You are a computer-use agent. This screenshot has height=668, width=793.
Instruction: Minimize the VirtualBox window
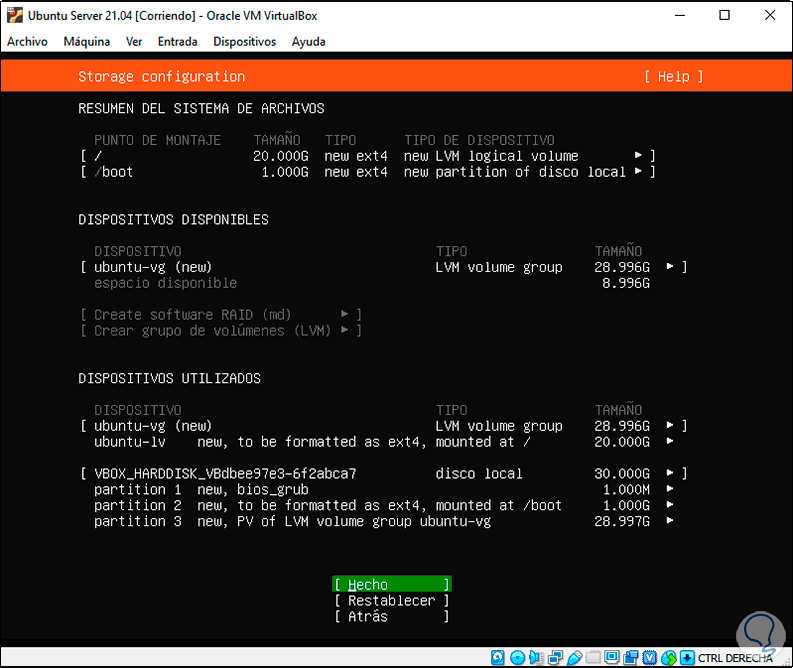[x=680, y=15]
